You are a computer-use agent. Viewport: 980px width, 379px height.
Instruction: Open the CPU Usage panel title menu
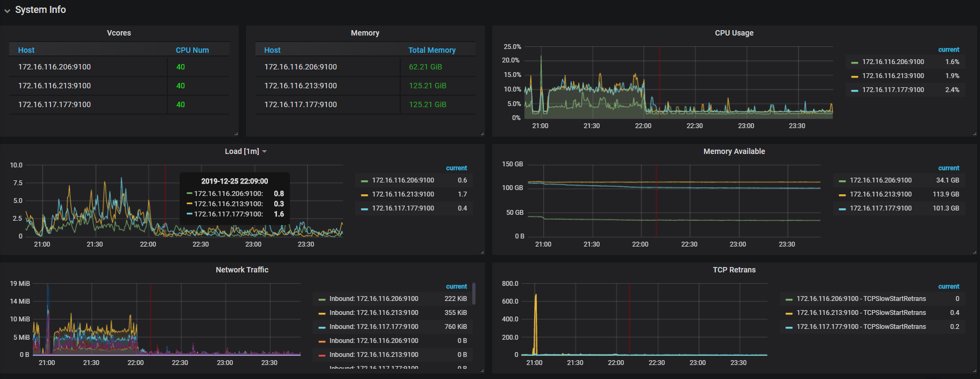pyautogui.click(x=734, y=33)
